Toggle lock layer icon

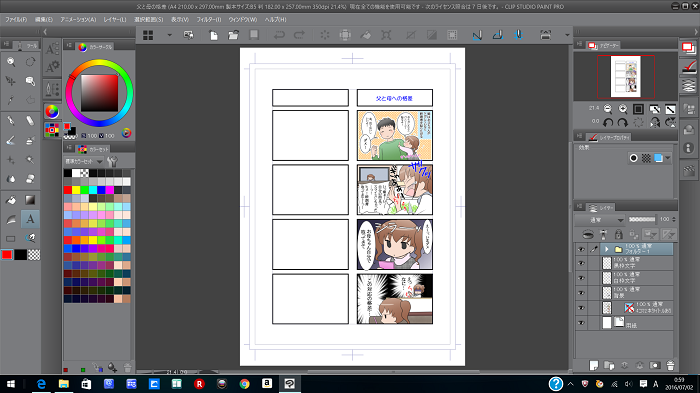618,234
